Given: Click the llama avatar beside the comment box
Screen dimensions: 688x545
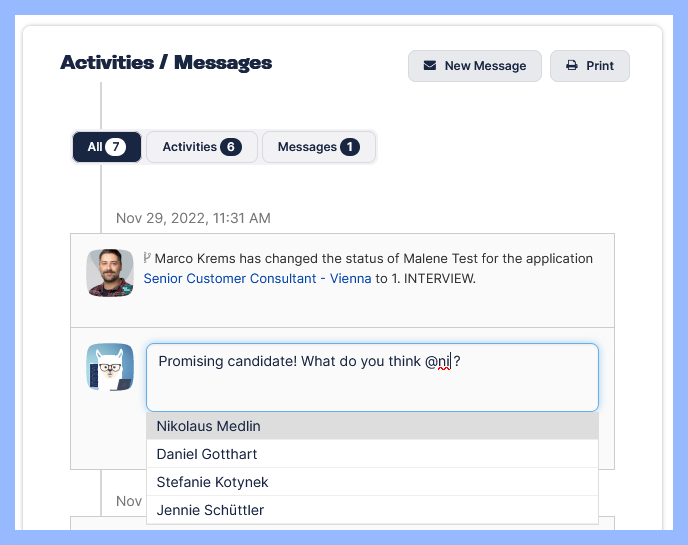Looking at the screenshot, I should coord(110,367).
